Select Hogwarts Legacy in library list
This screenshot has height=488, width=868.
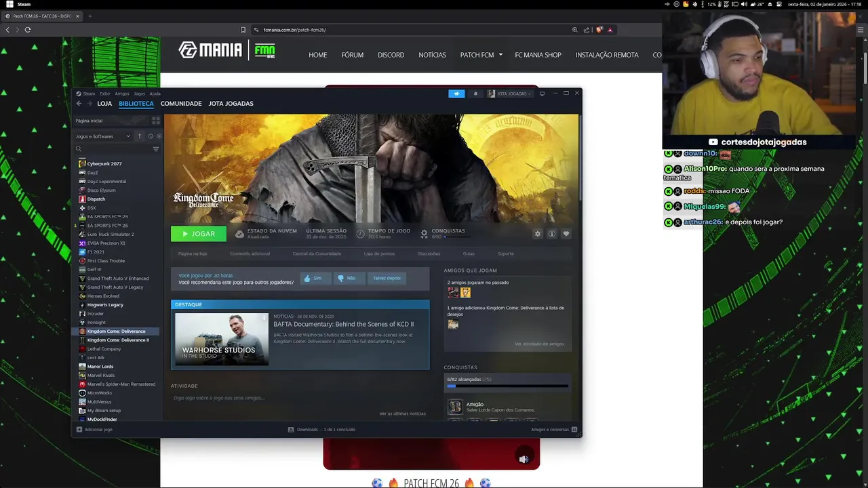tap(105, 305)
